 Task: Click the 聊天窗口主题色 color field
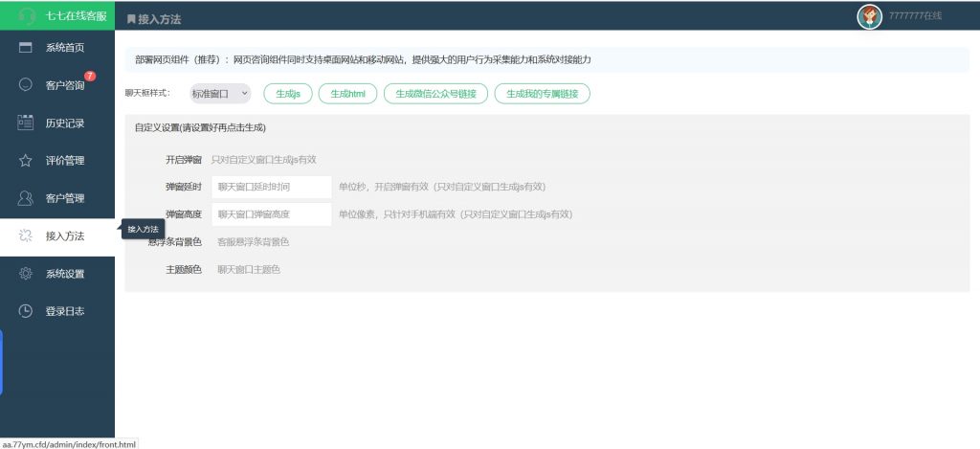(249, 270)
